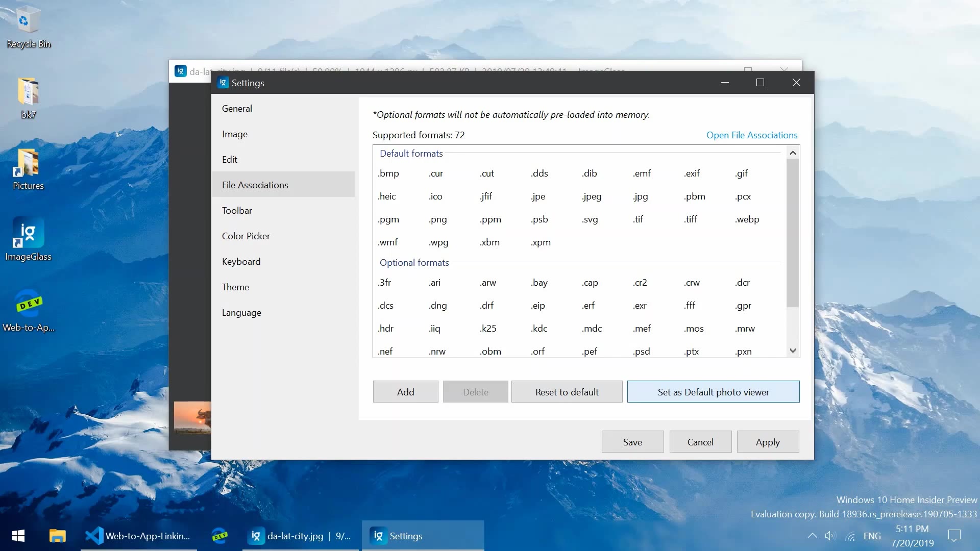980x551 pixels.
Task: Minimize the Settings window
Action: [725, 83]
